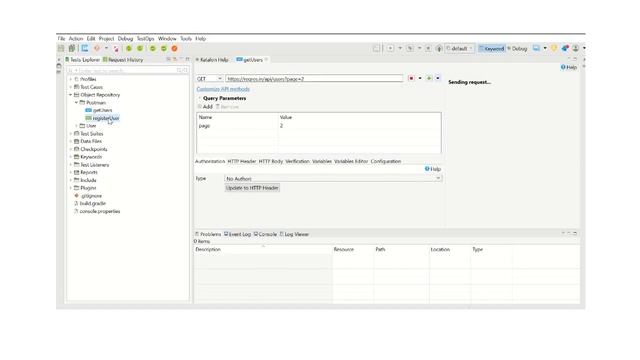Click the blue Katalon toolbar icon
This screenshot has width=640, height=360.
[85, 48]
